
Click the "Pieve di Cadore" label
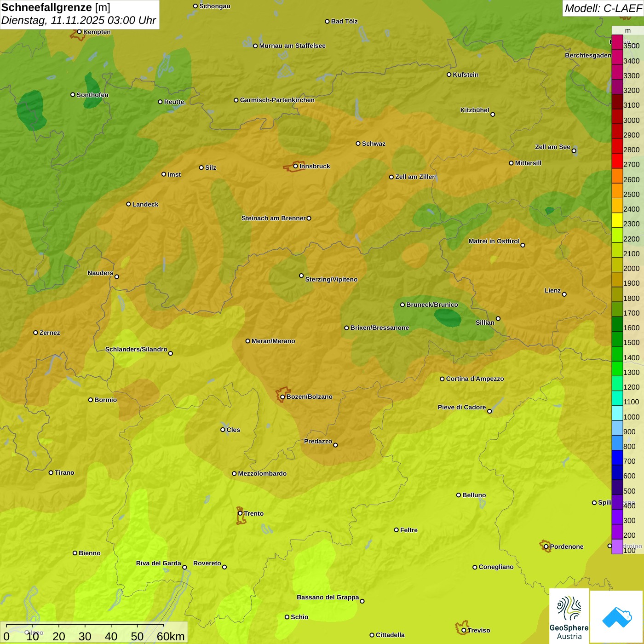coord(462,407)
